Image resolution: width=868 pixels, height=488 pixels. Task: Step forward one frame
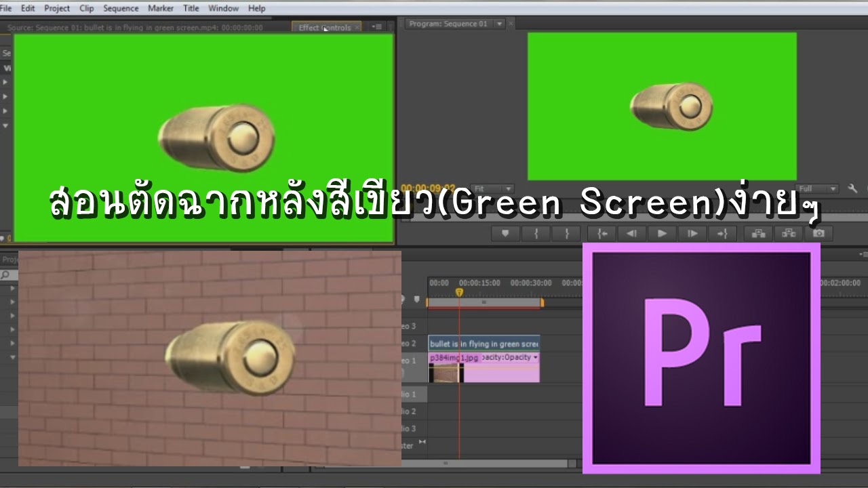point(692,233)
